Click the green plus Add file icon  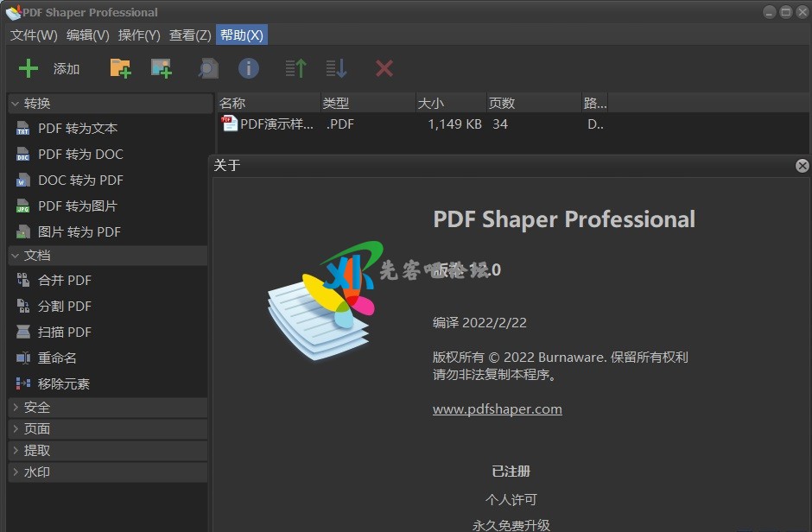pyautogui.click(x=29, y=68)
